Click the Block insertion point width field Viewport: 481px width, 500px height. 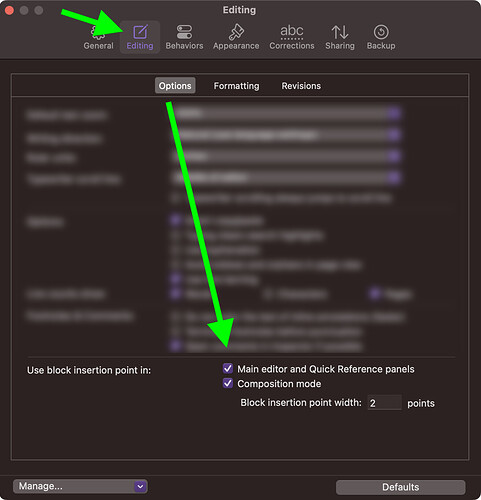pyautogui.click(x=385, y=403)
